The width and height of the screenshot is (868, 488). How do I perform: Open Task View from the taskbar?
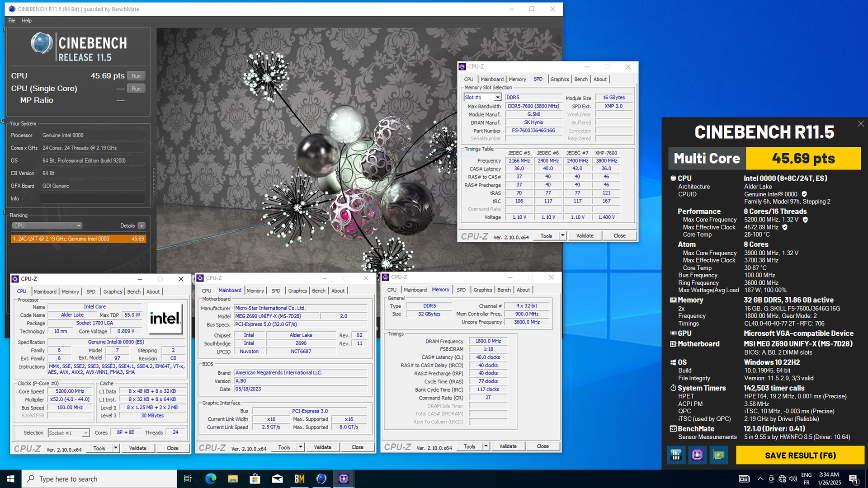pos(188,479)
